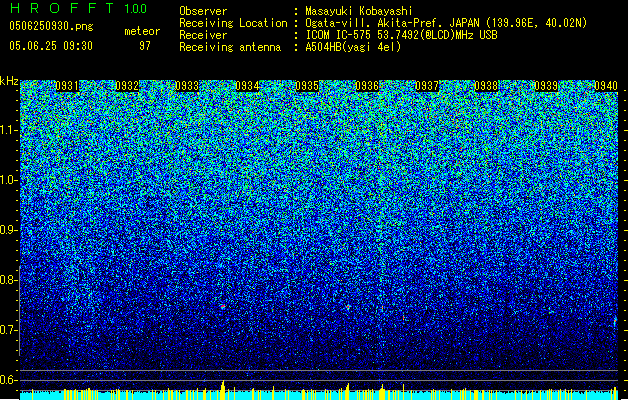Click the 0.6 frequency axis label

(x=9, y=380)
